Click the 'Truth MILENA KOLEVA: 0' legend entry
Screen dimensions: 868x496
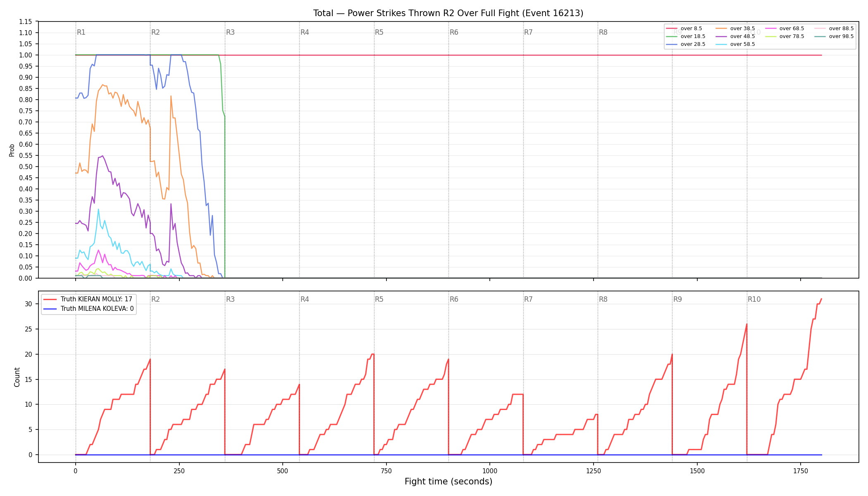click(88, 308)
